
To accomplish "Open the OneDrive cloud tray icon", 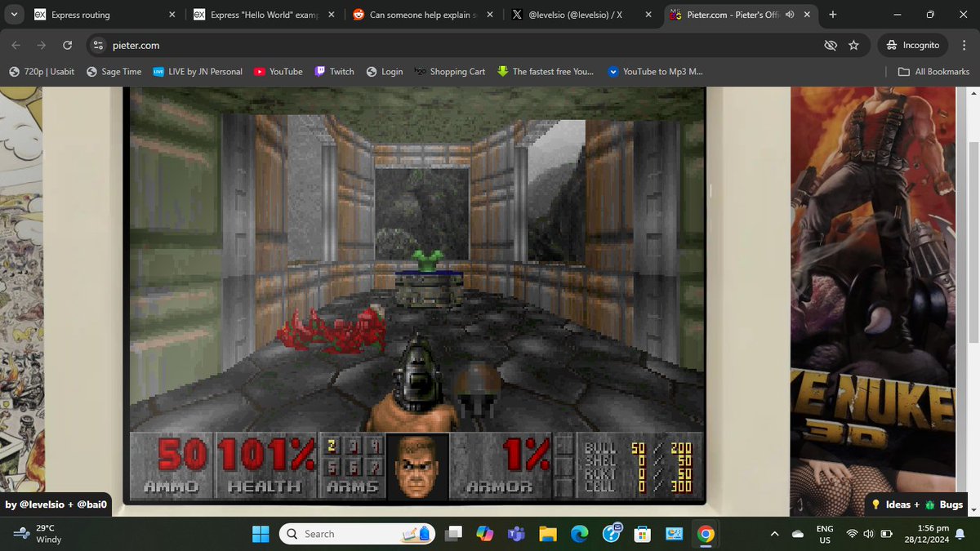I will [798, 534].
